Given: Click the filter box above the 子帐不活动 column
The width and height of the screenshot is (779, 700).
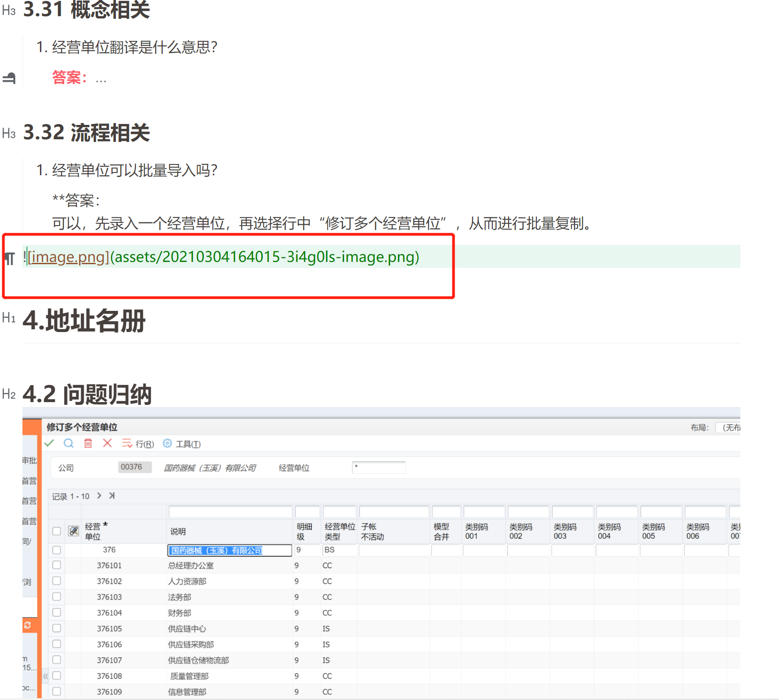Looking at the screenshot, I should click(394, 512).
